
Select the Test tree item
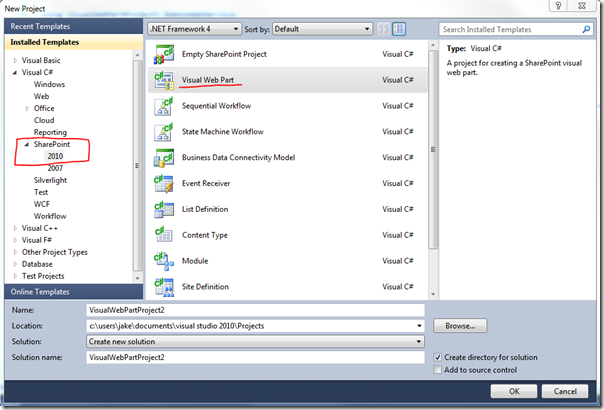(x=41, y=192)
